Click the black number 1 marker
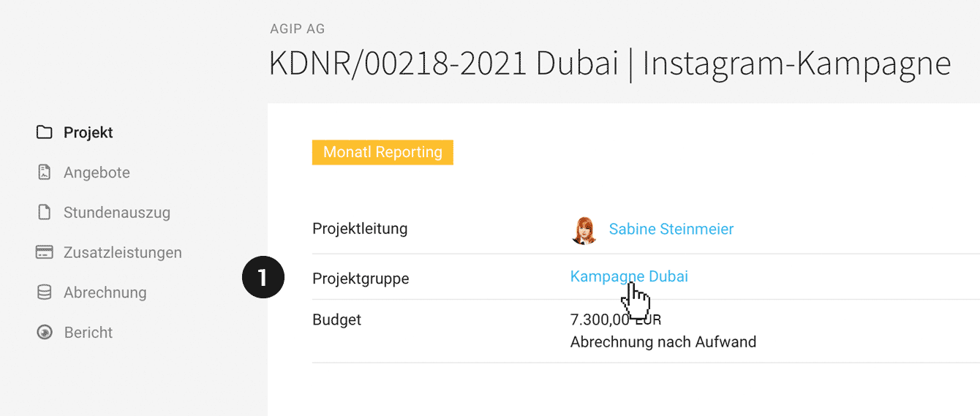 263,279
